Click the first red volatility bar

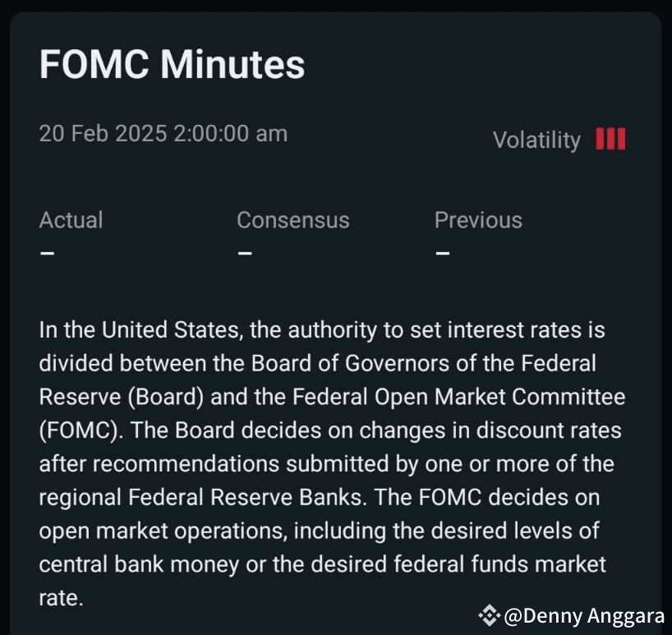(x=600, y=139)
